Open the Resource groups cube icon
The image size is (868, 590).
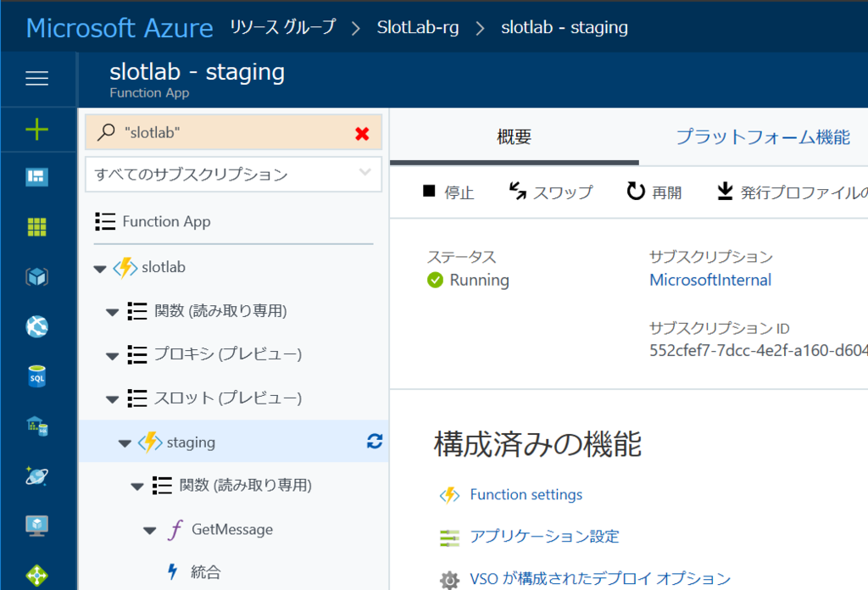coord(36,276)
